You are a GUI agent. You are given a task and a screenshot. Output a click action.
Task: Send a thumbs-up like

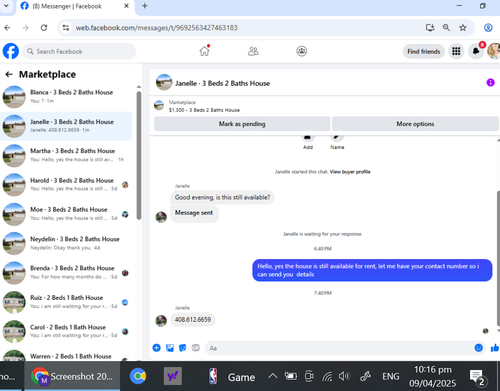click(495, 348)
